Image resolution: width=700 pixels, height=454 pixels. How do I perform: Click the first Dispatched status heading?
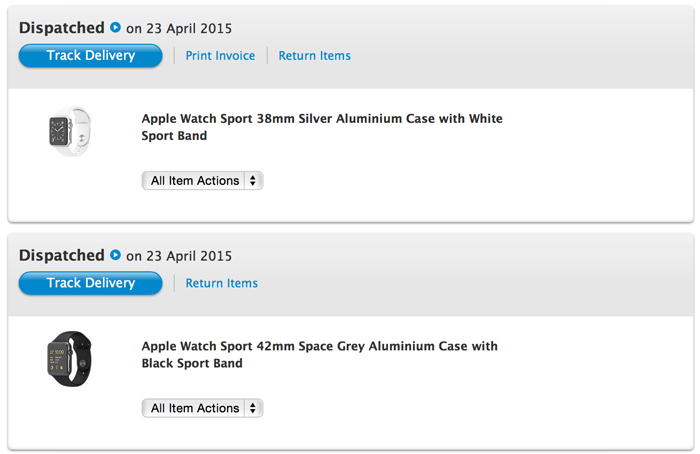[62, 28]
